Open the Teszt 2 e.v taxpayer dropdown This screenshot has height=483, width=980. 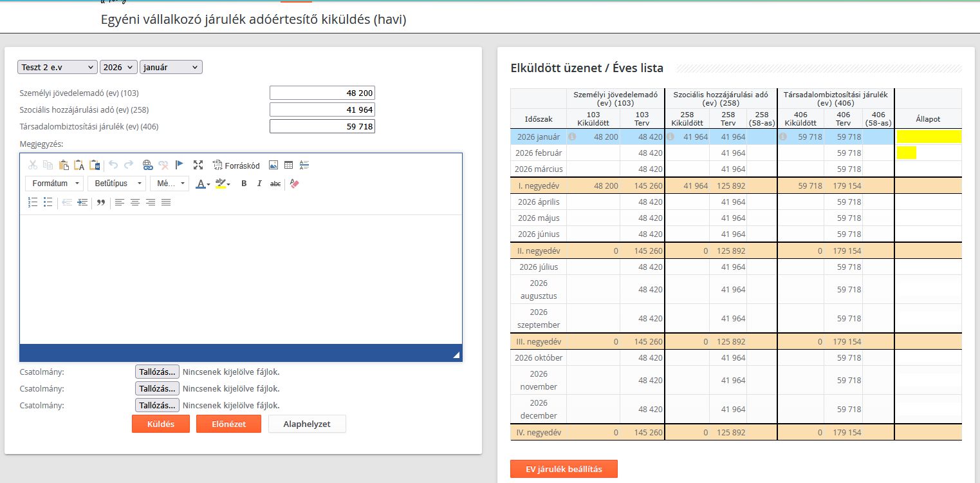(x=57, y=67)
